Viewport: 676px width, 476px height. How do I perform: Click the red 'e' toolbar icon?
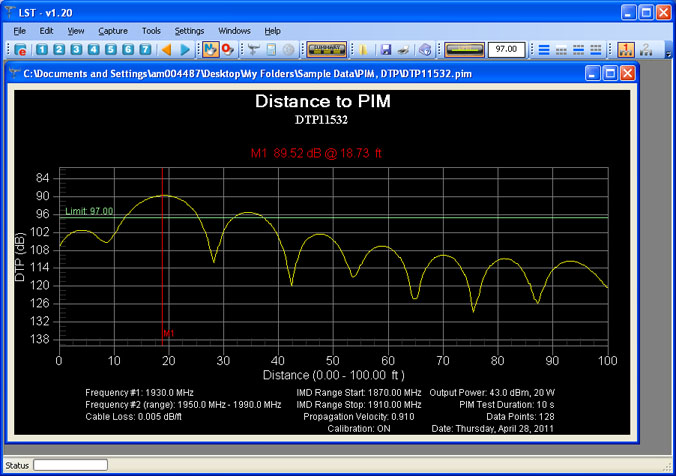(20, 50)
